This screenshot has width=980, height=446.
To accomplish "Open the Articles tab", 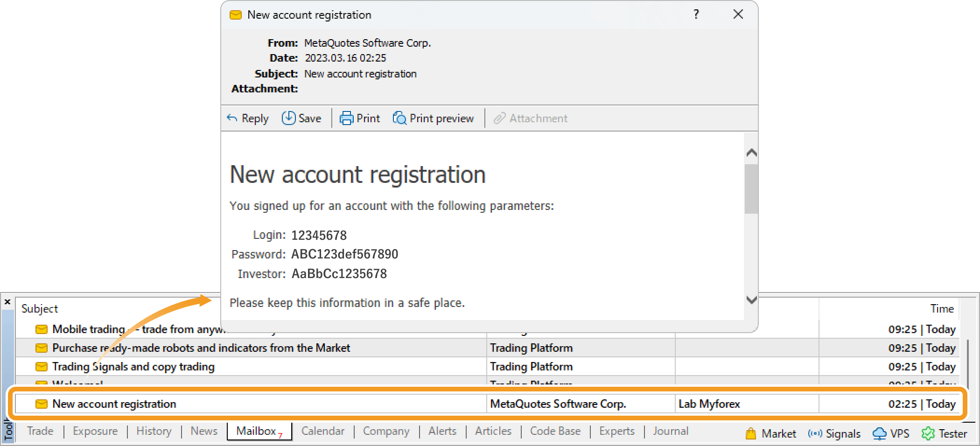I will pyautogui.click(x=493, y=431).
